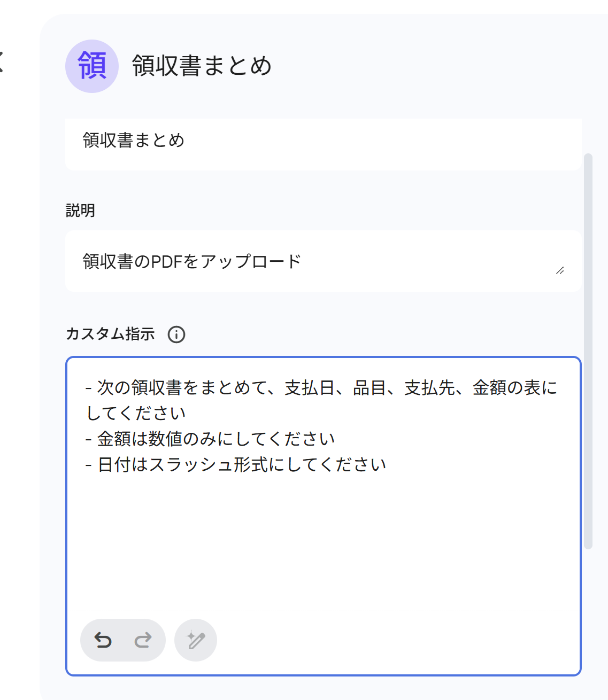Image resolution: width=608 pixels, height=700 pixels.
Task: Open the カスタム指示 info icon
Action: pyautogui.click(x=176, y=335)
